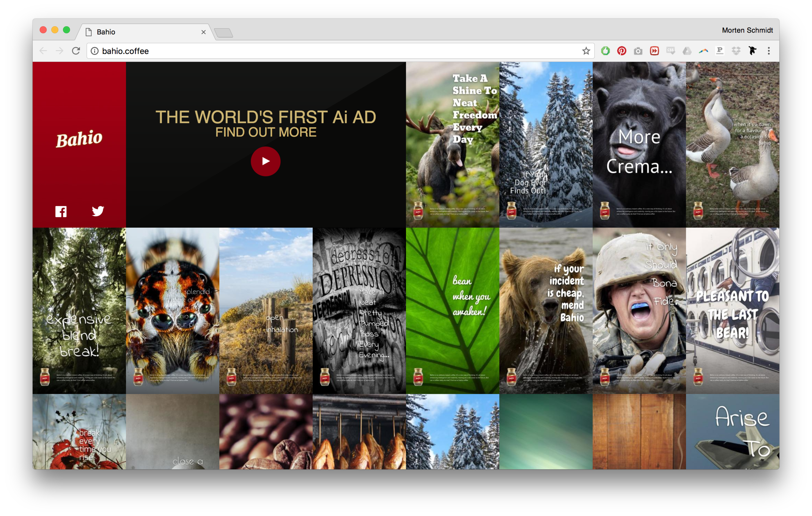The image size is (812, 516).
Task: View site information icon in address bar
Action: (x=95, y=51)
